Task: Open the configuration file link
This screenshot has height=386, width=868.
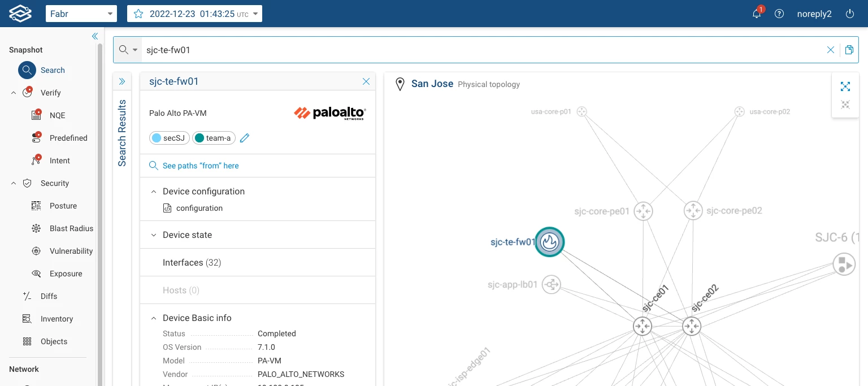Action: click(199, 208)
